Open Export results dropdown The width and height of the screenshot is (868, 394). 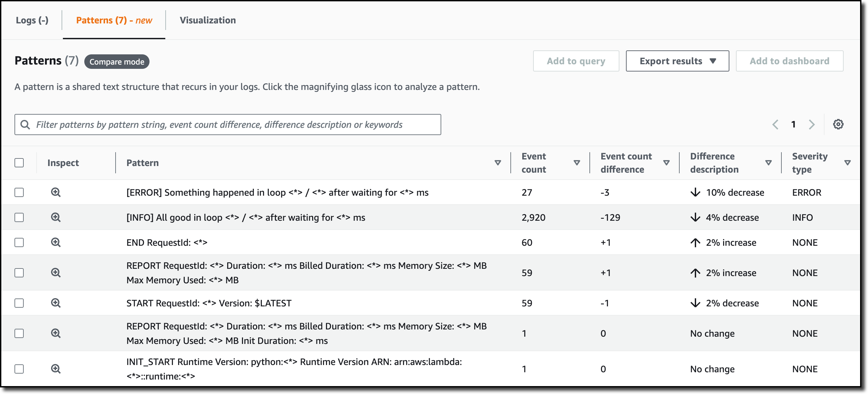point(677,61)
